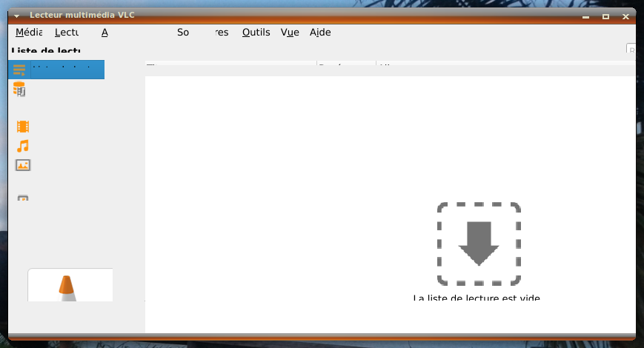Select the music note icon
This screenshot has width=644, height=348.
[23, 146]
